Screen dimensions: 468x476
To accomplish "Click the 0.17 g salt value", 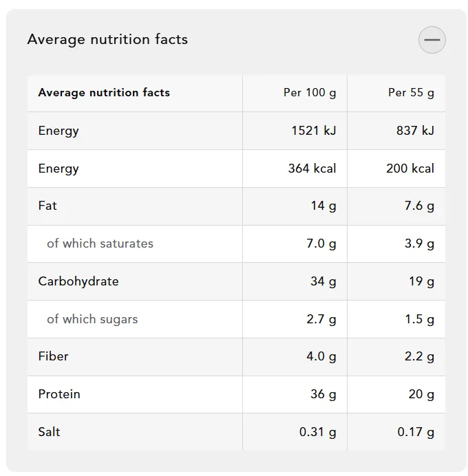I will tap(416, 432).
